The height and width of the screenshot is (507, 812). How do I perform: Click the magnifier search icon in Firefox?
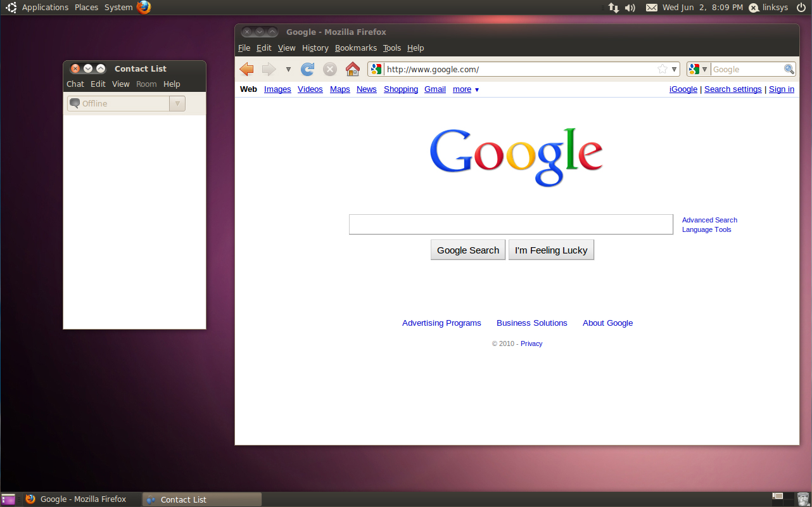point(789,69)
